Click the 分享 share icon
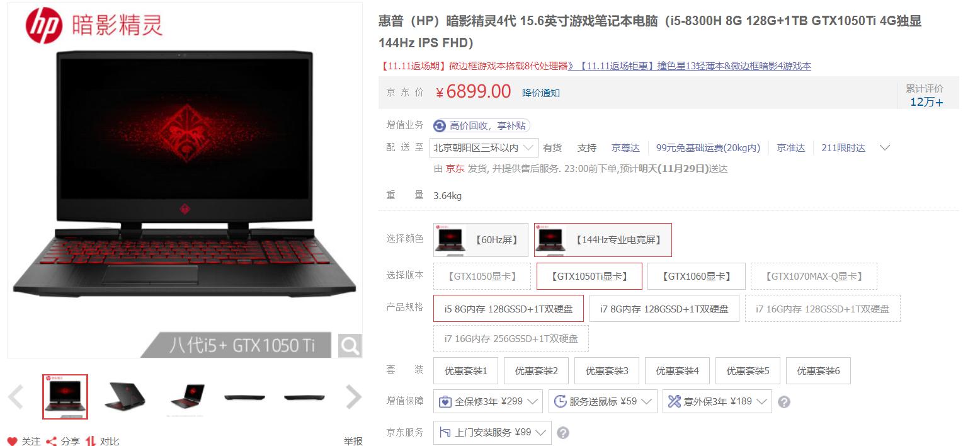980x446 pixels. tap(52, 441)
